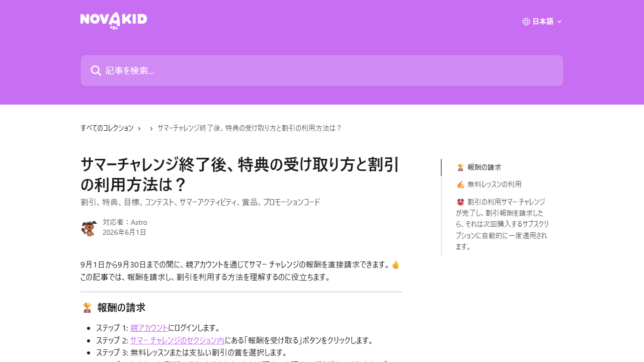This screenshot has height=362, width=644.
Task: Click the article tags line starting 割引、特典
Action: coord(200,202)
